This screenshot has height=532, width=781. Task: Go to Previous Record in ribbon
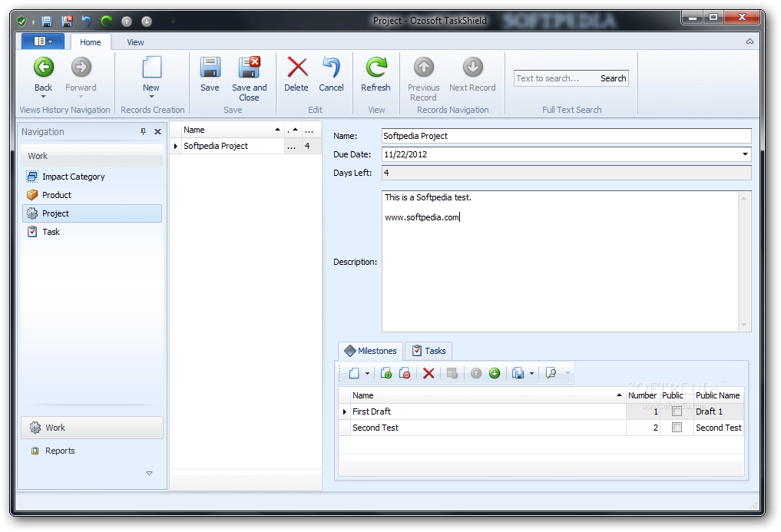click(x=423, y=79)
